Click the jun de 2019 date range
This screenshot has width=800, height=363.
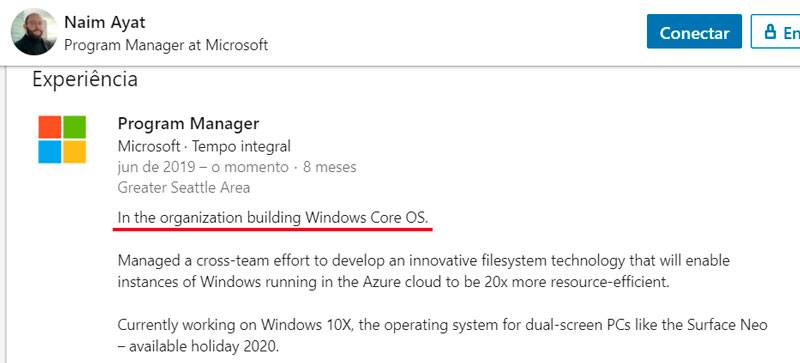tap(203, 167)
